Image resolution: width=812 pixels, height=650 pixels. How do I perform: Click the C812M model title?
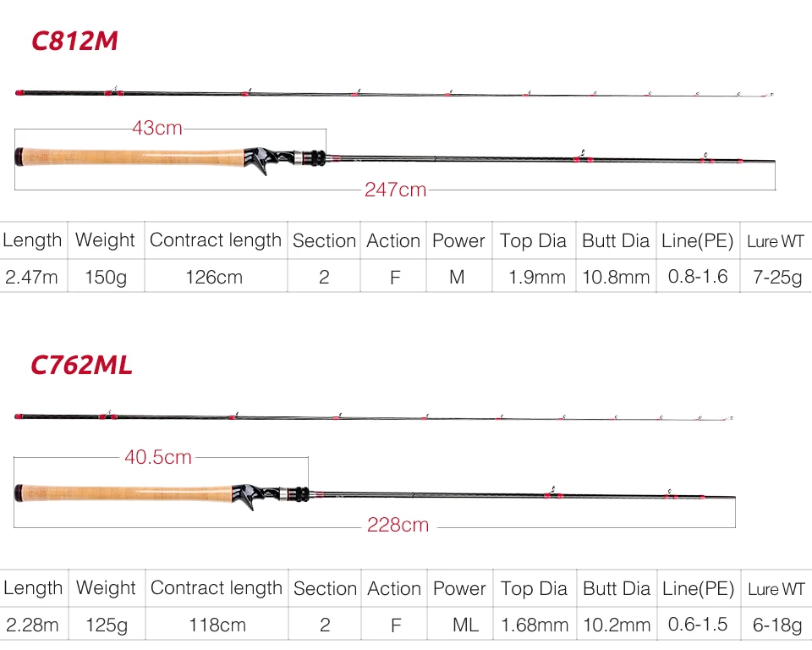tap(74, 41)
